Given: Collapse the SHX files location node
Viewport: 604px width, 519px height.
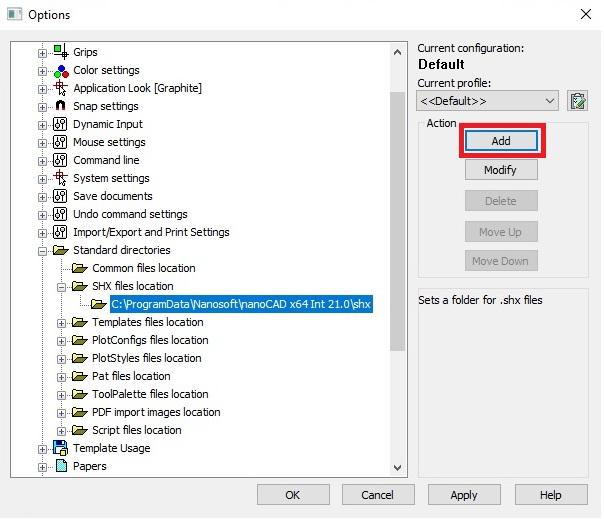Looking at the screenshot, I should [62, 287].
